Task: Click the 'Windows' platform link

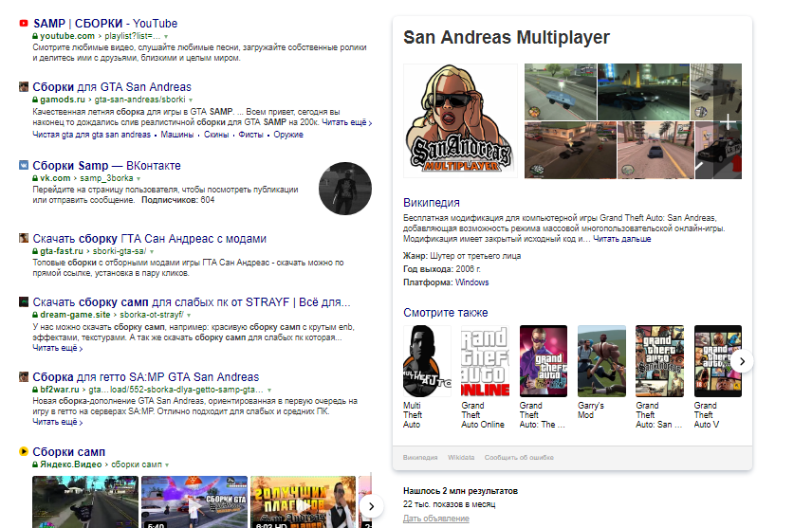Action: click(x=471, y=282)
